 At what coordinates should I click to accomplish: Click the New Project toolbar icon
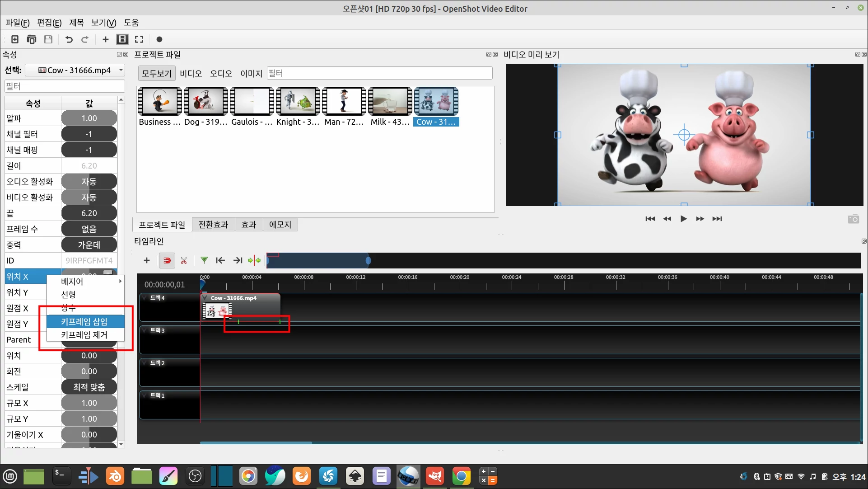(x=15, y=39)
